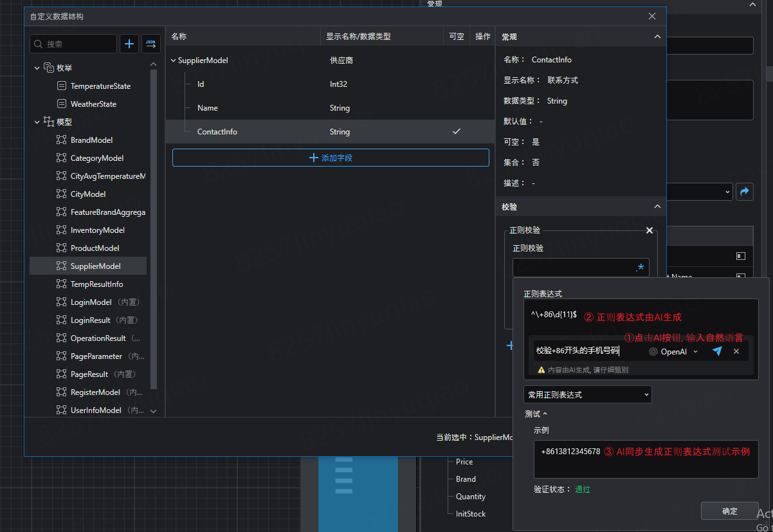Viewport: 773px width, 532px height.
Task: Open the common regex expressions dropdown
Action: pos(587,394)
